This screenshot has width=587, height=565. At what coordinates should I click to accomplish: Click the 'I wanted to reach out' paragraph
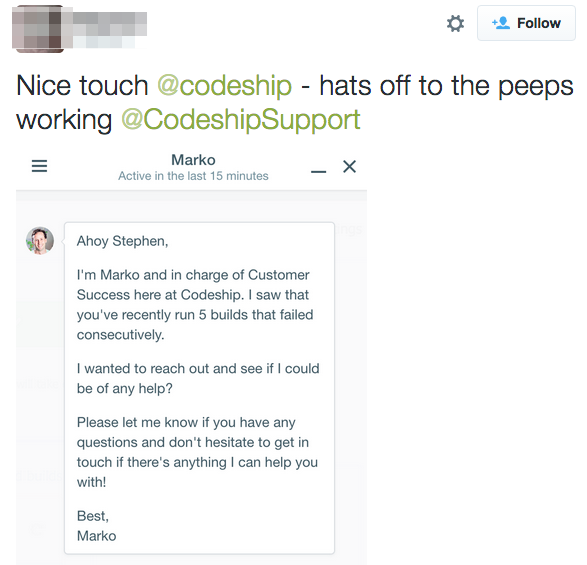[198, 379]
